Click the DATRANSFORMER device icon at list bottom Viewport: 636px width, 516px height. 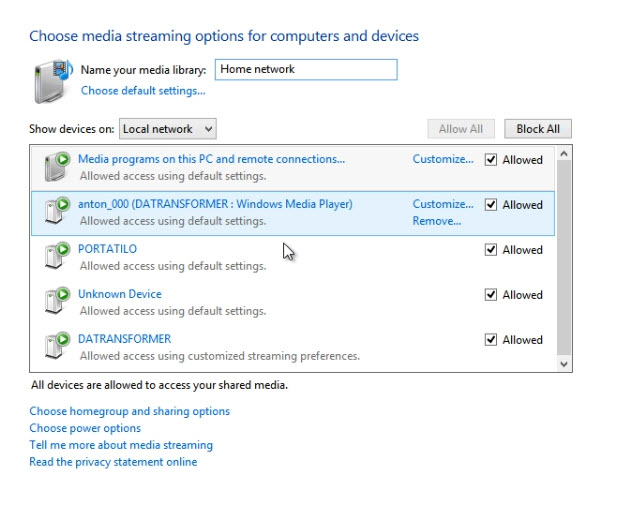click(x=57, y=345)
